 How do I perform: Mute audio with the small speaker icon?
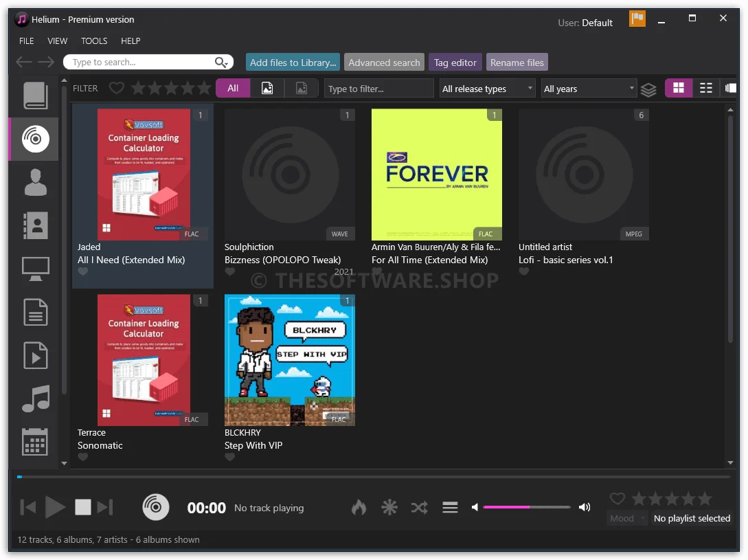(475, 507)
